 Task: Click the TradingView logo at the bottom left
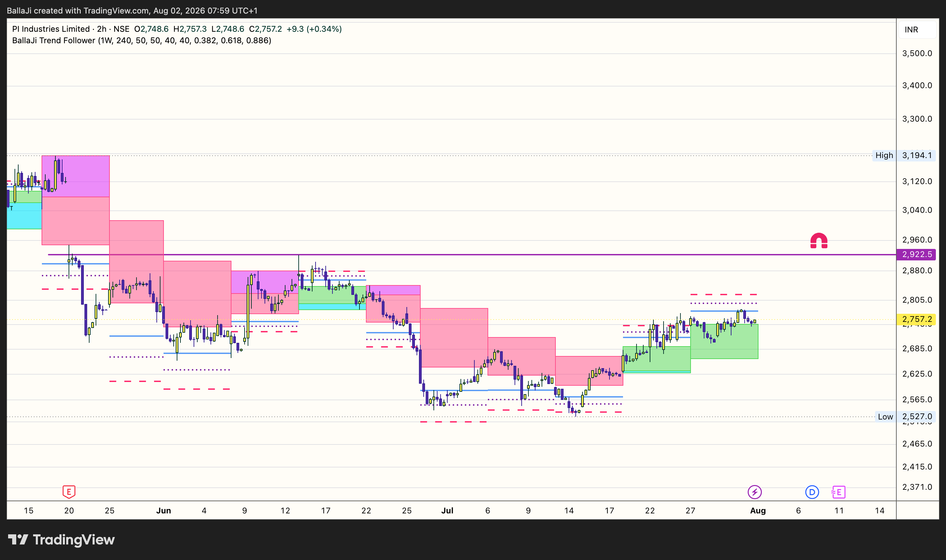click(61, 540)
